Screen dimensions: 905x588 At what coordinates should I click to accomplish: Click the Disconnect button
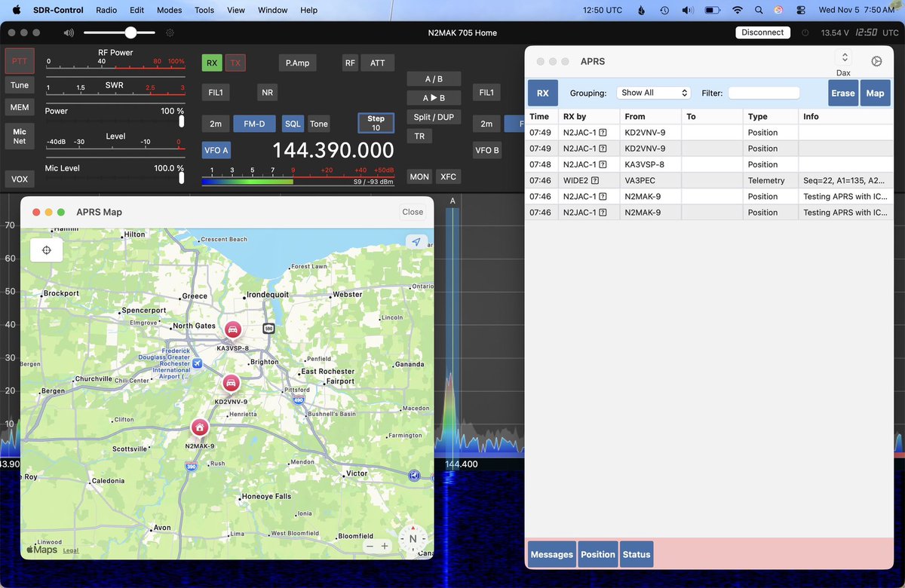(x=762, y=32)
